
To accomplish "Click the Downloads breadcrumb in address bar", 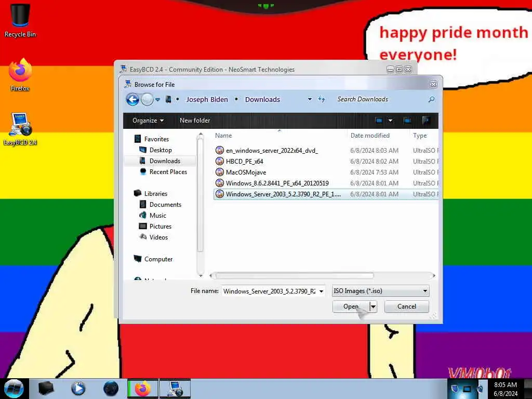I will coord(262,99).
